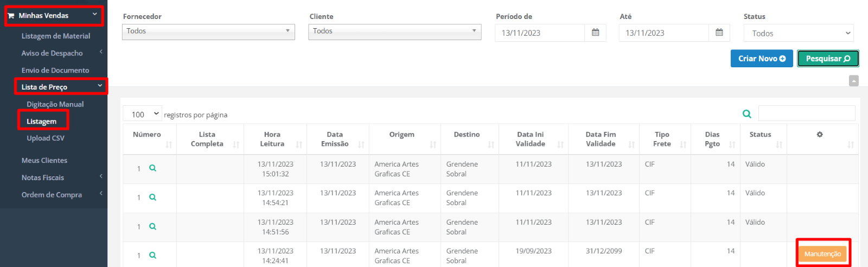
Task: Collapse the filter panel with gray arrow button
Action: 854,81
